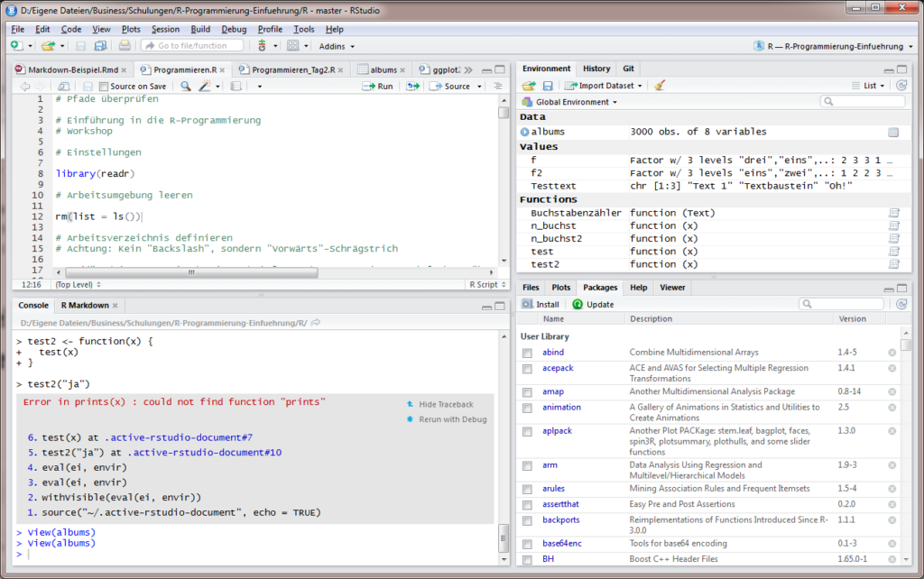The image size is (924, 579).
Task: Expand the albums data frame entry
Action: click(524, 132)
